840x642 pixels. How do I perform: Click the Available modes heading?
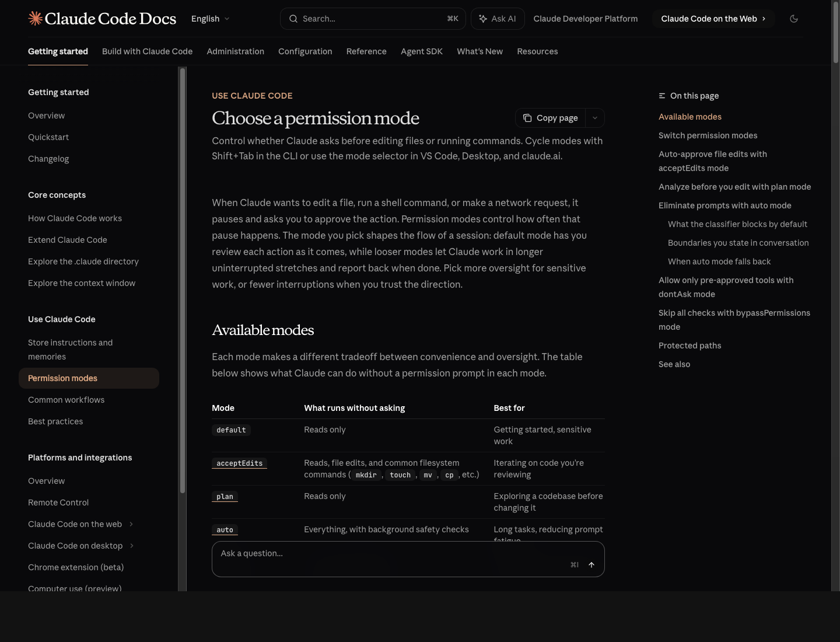(x=262, y=330)
